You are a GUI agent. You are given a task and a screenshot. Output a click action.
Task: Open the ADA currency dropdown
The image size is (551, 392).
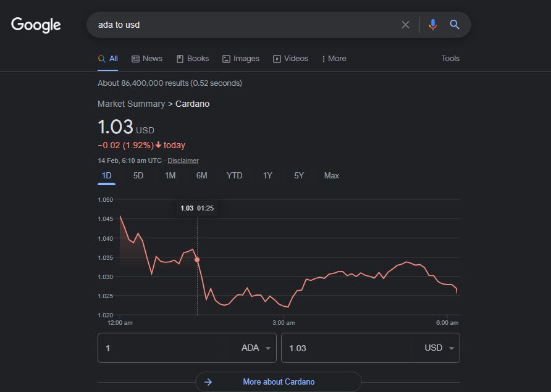tap(256, 348)
